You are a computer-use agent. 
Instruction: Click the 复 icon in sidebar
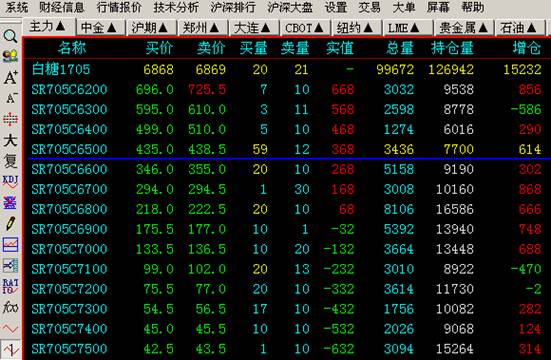click(x=10, y=161)
